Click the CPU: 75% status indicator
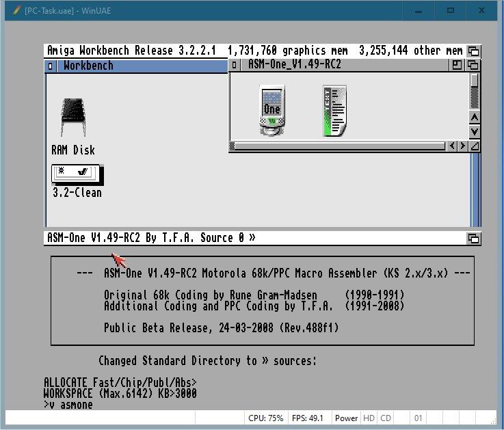 point(266,418)
